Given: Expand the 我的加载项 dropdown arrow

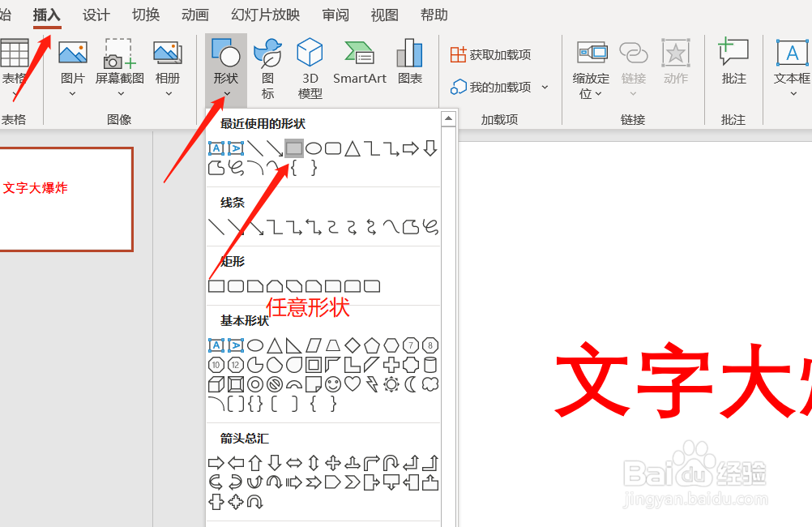Looking at the screenshot, I should pos(545,87).
